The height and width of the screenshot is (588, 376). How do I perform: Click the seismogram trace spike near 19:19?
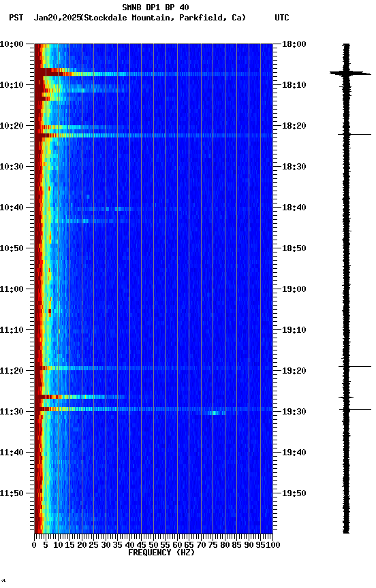pos(355,366)
